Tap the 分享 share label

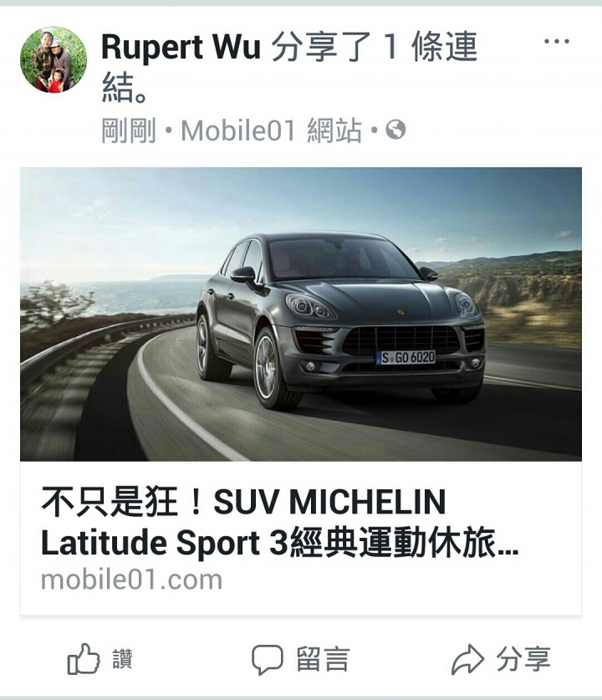(x=523, y=659)
